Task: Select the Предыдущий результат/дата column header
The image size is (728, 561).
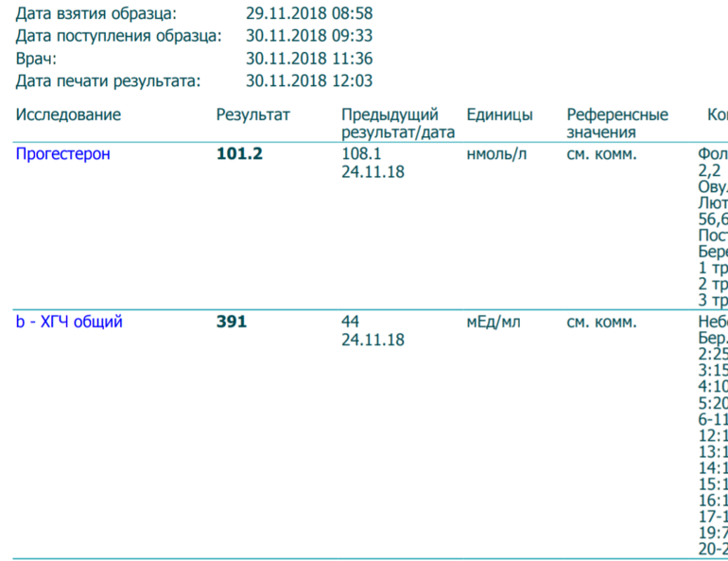Action: 398,123
